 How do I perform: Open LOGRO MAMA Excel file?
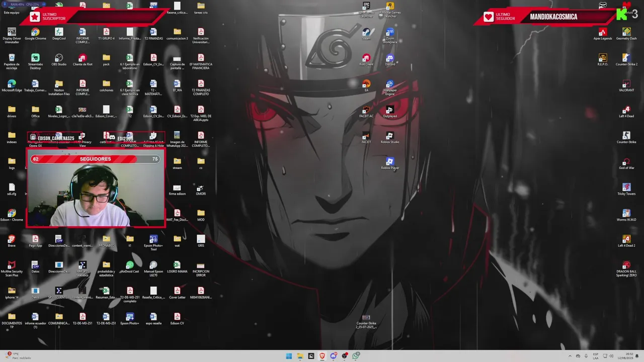177,267
